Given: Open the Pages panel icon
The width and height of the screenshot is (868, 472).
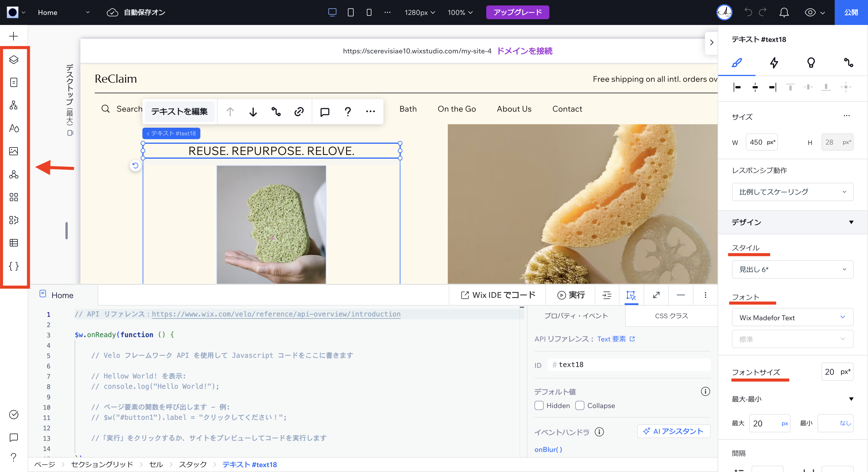Looking at the screenshot, I should pyautogui.click(x=13, y=82).
